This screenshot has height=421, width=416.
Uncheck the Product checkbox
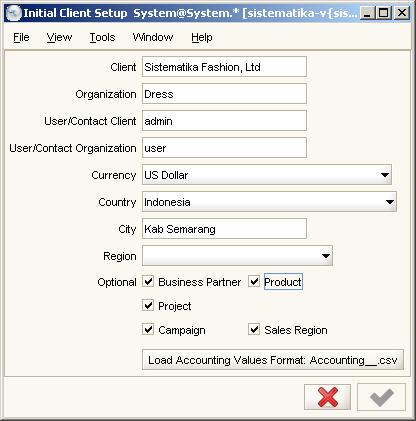[254, 282]
